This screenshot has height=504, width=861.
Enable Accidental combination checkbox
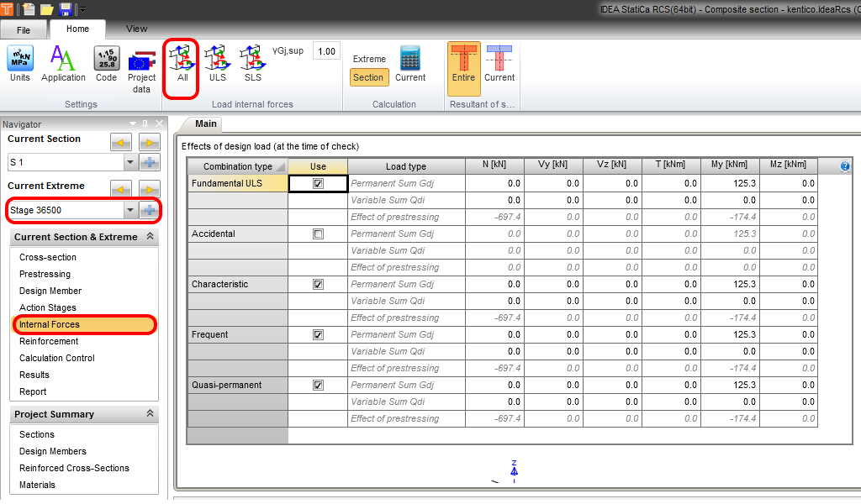click(318, 234)
